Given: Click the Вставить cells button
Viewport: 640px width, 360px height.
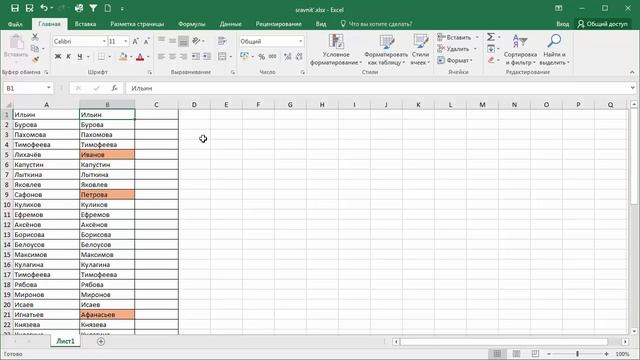Looking at the screenshot, I should tap(458, 37).
